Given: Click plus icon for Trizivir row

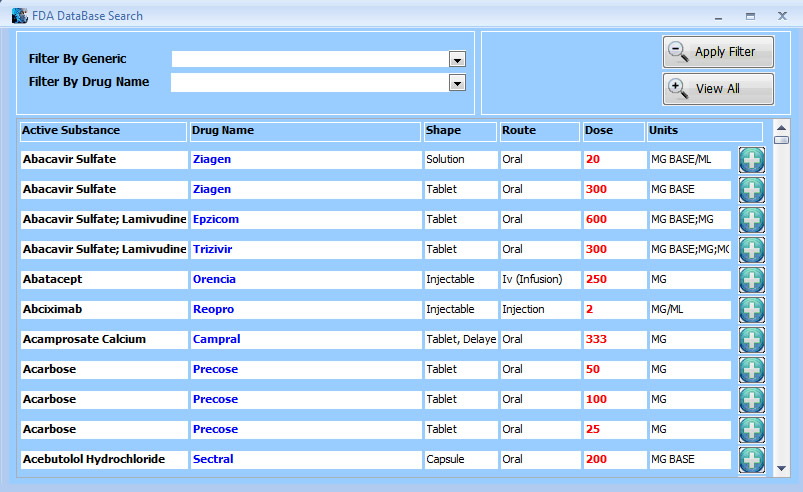Looking at the screenshot, I should click(x=751, y=250).
